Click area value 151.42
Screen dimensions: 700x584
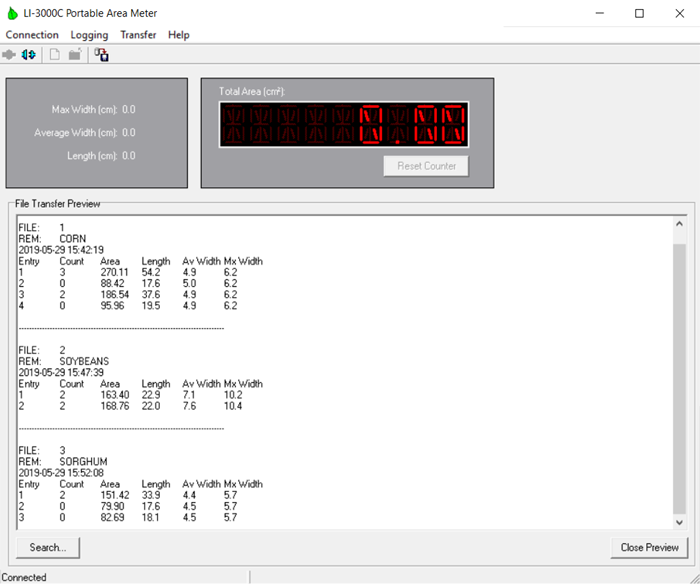coord(115,495)
